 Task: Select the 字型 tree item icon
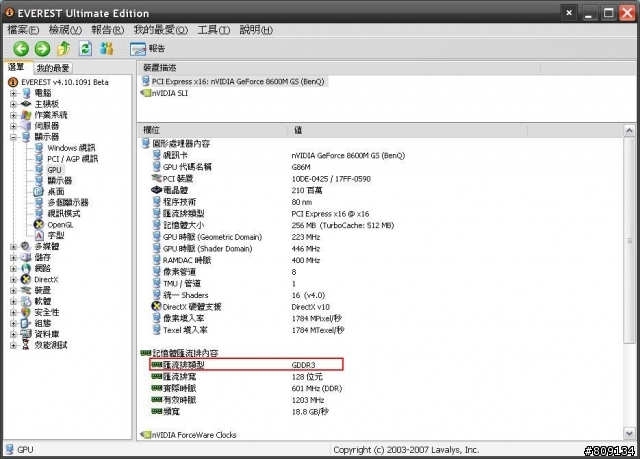click(x=39, y=235)
